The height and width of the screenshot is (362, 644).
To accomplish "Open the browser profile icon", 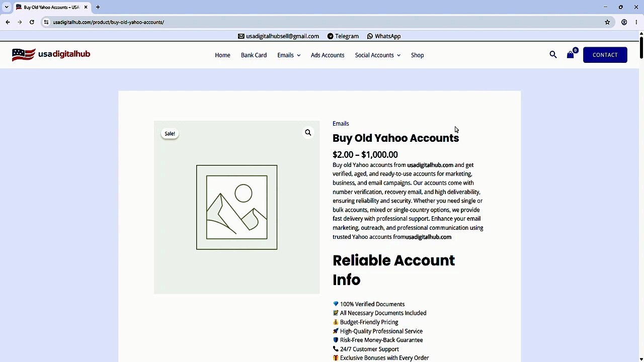I will 624,22.
